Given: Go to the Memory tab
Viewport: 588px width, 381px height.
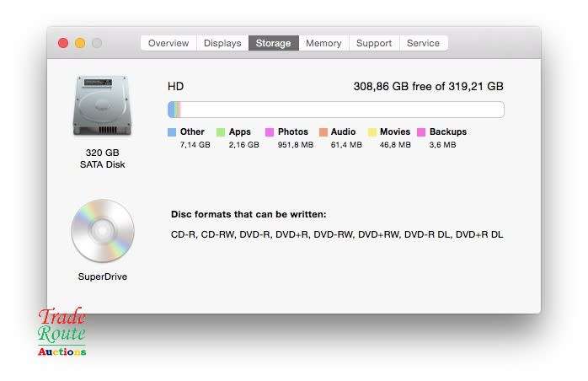Looking at the screenshot, I should [323, 43].
